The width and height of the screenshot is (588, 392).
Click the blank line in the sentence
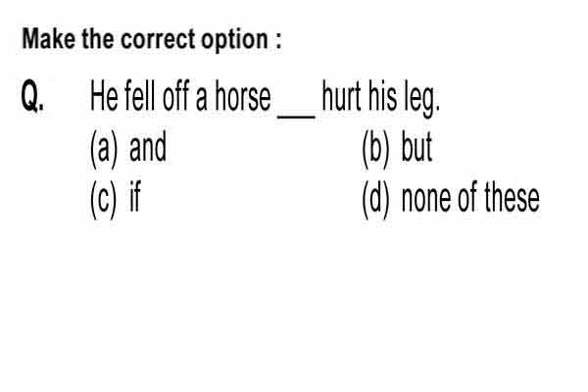(296, 118)
